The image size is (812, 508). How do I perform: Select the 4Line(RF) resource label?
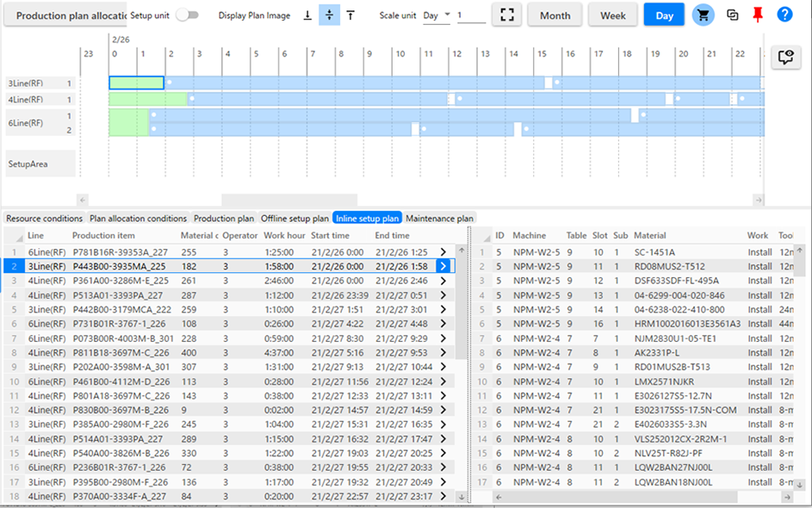pyautogui.click(x=40, y=99)
